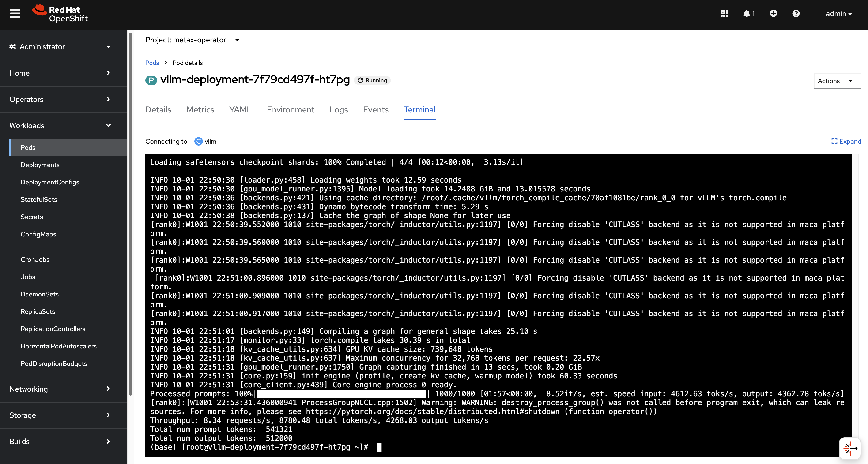Open Deployments in the sidebar
This screenshot has height=464, width=868.
point(40,165)
